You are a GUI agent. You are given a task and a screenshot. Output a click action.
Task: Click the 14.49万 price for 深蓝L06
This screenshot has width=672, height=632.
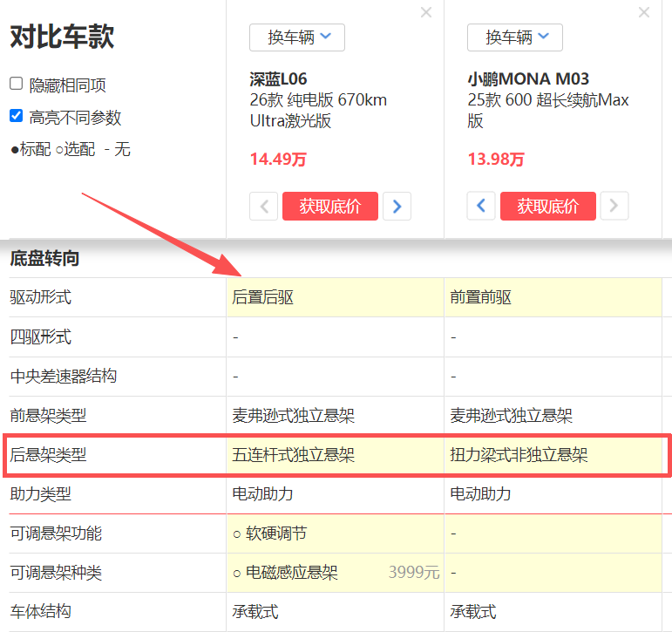(x=278, y=160)
